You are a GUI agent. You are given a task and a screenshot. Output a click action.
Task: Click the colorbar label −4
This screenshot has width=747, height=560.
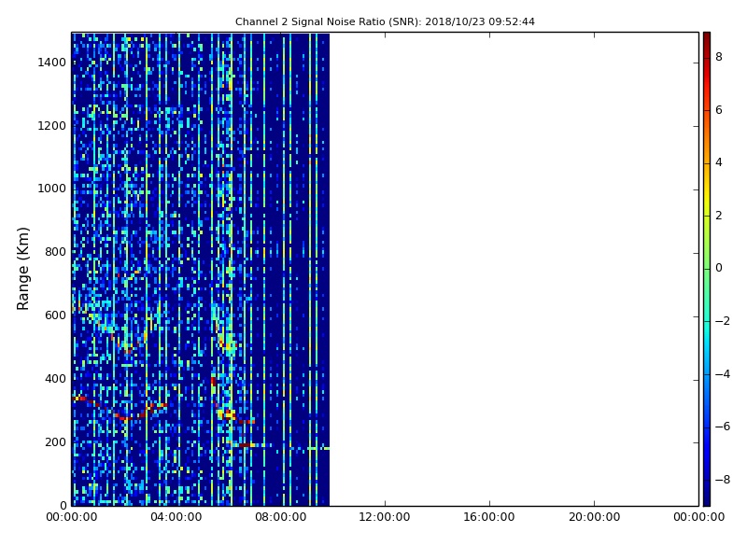[x=722, y=374]
